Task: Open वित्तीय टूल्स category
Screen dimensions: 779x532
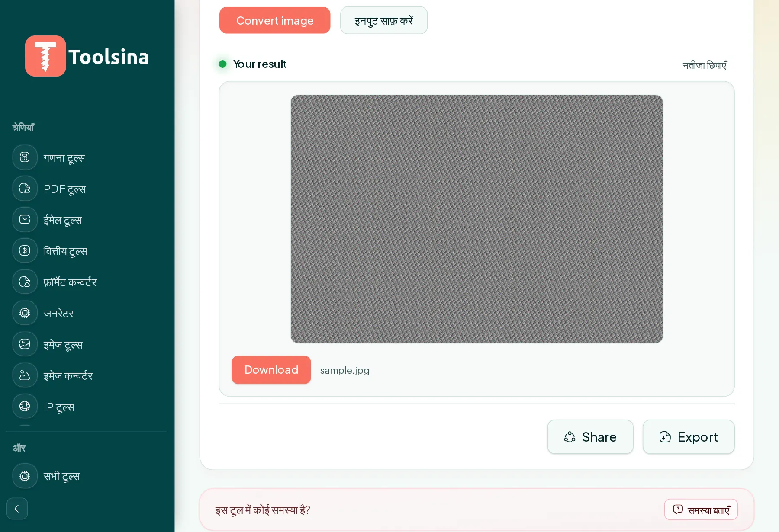Action: click(x=87, y=251)
